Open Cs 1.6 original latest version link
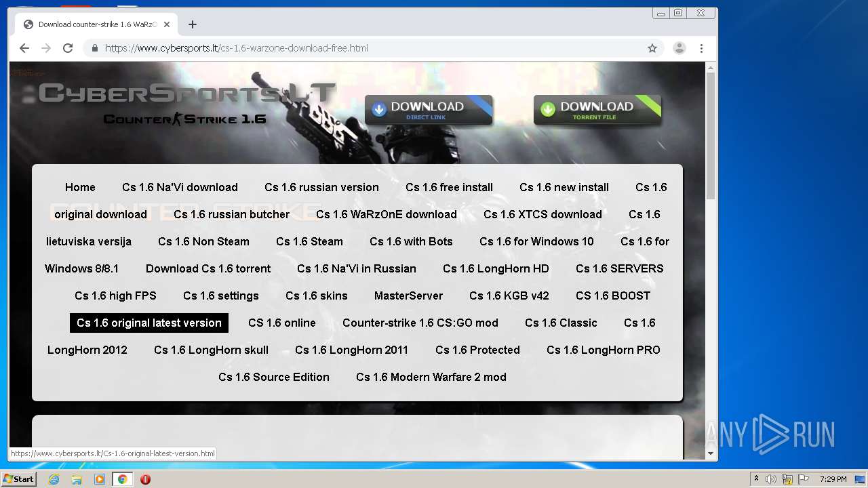Image resolution: width=868 pixels, height=488 pixels. 149,323
